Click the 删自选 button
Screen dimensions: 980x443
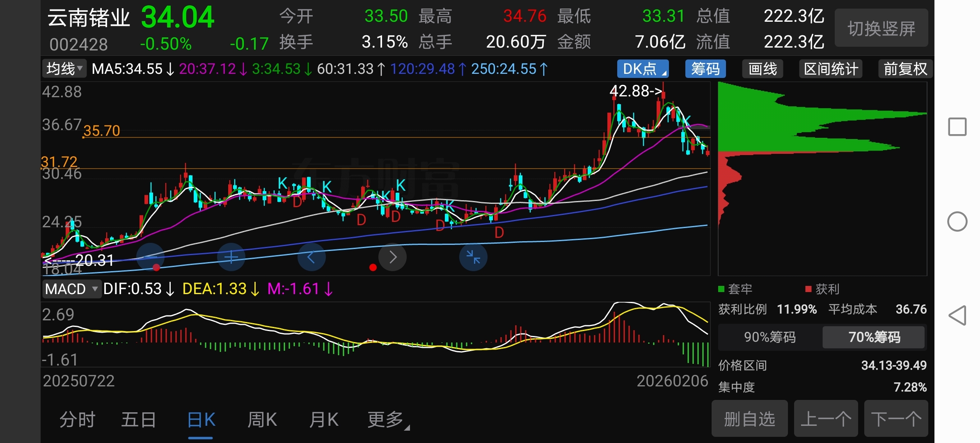pos(749,419)
